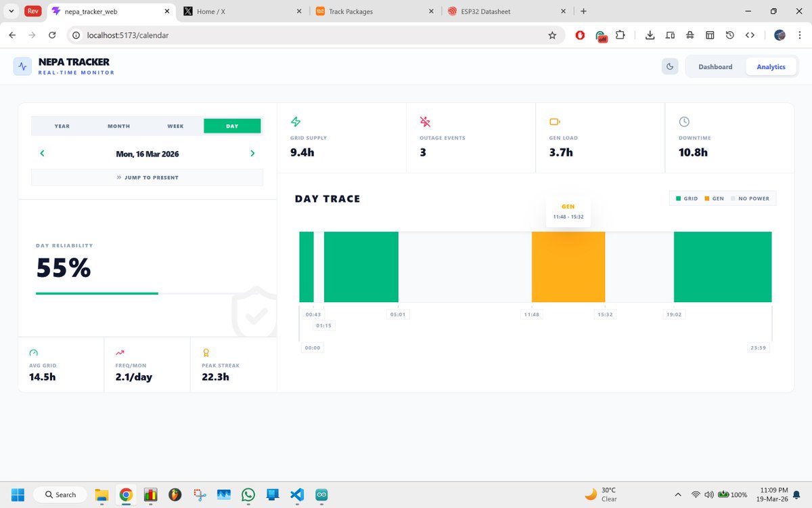Viewport: 812px width, 508px height.
Task: Show hidden system tray icons chevron
Action: 679,494
